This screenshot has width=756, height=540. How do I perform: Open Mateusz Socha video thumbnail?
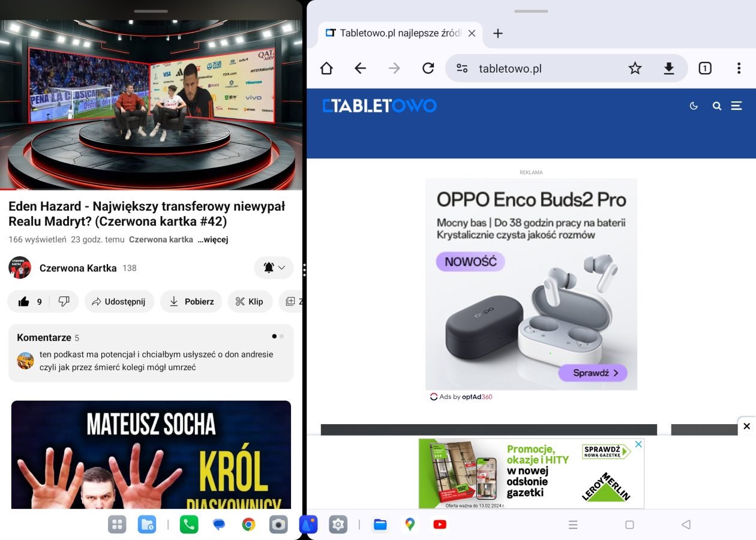coord(151,455)
